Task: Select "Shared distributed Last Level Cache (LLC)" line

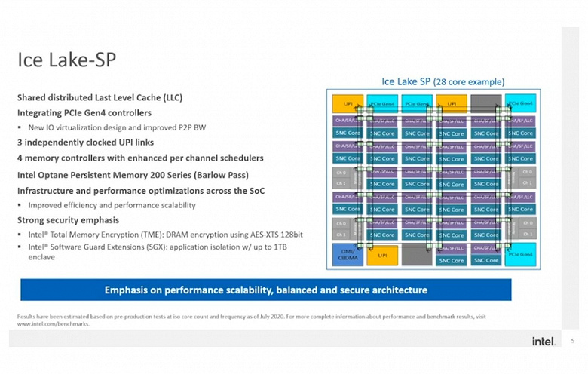Action: coord(100,97)
